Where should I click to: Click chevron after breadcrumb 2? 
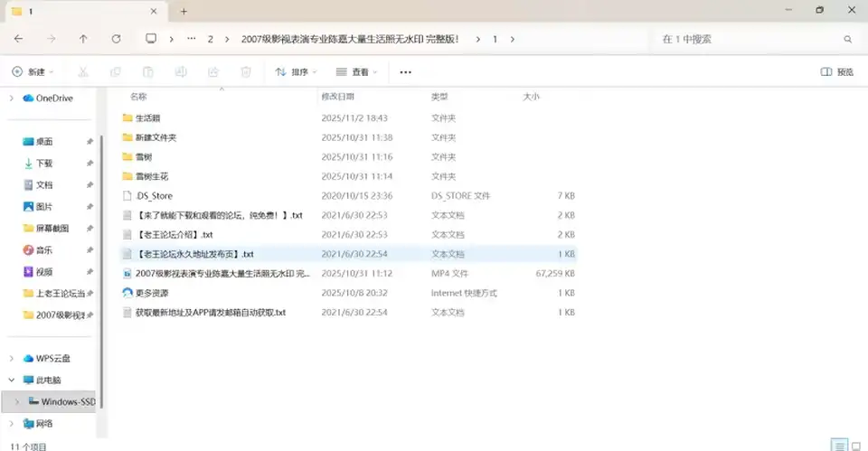227,39
